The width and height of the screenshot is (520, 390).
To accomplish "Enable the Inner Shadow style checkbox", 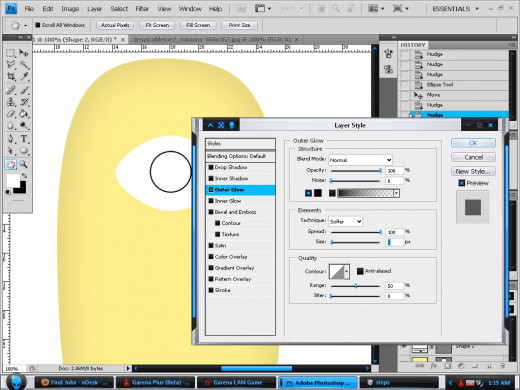I will 211,179.
